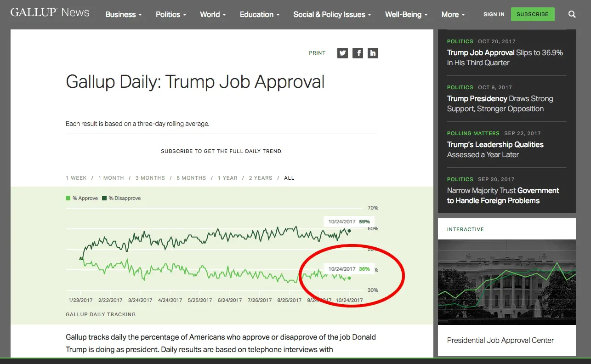The height and width of the screenshot is (364, 591).
Task: Toggle the % Disapprove legend swatch
Action: [x=104, y=198]
